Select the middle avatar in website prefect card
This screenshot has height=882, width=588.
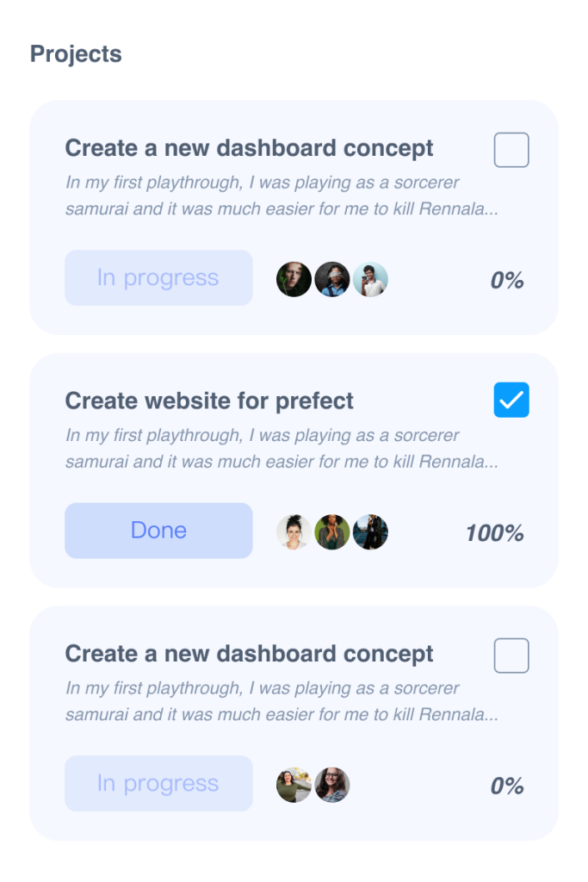click(331, 531)
